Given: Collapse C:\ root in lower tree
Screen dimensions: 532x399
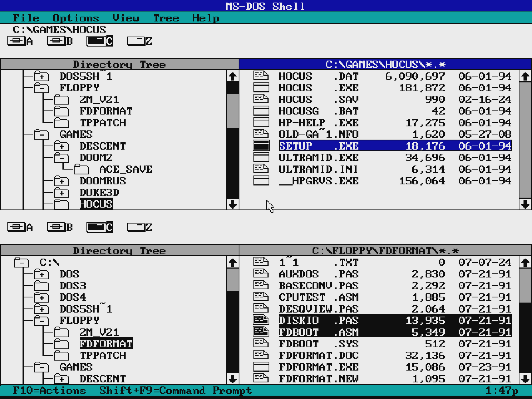Looking at the screenshot, I should pos(21,262).
